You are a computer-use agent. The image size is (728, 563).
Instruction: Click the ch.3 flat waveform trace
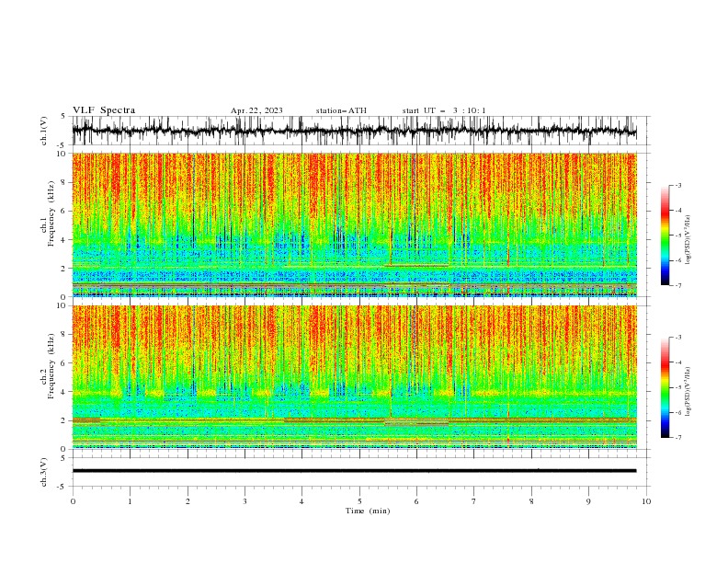[354, 471]
